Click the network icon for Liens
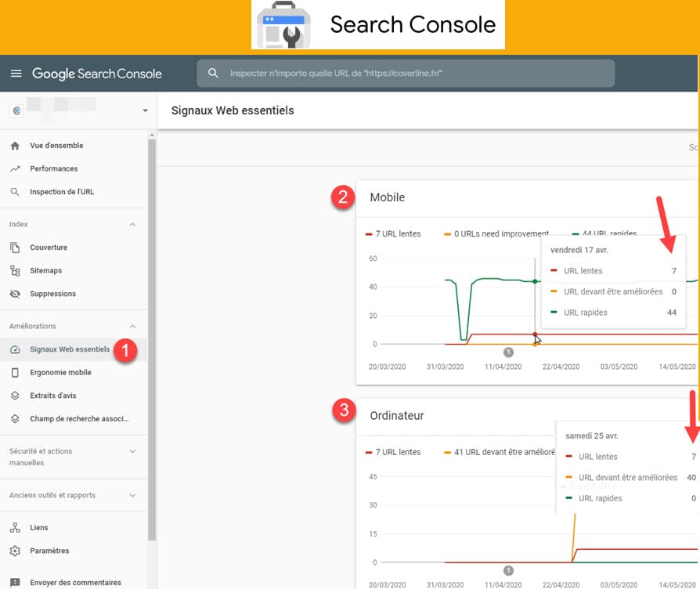The width and height of the screenshot is (700, 589). click(15, 528)
